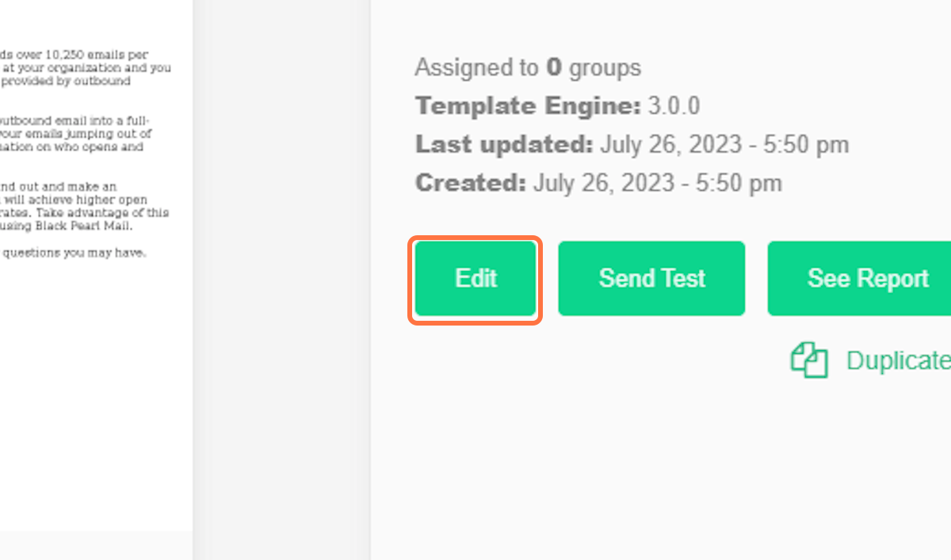Click the "Assigned to" groups label
Viewport: 951px width, 560px height.
(x=476, y=67)
